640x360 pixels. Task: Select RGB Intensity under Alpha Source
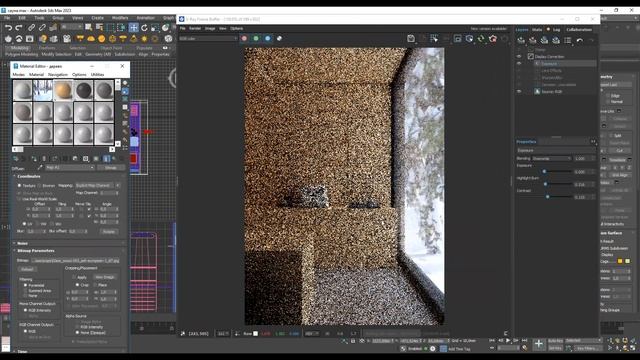(77, 327)
